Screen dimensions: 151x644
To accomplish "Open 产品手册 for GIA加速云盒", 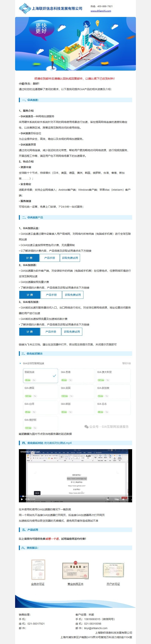I will coord(49,258).
